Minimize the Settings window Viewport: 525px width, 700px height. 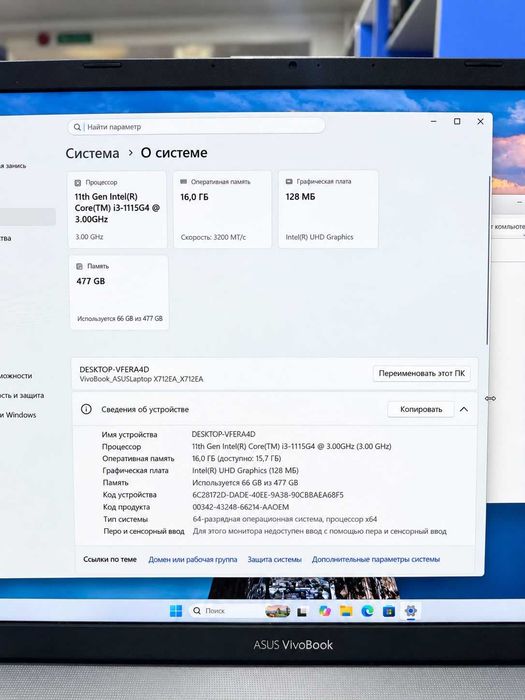pyautogui.click(x=433, y=121)
